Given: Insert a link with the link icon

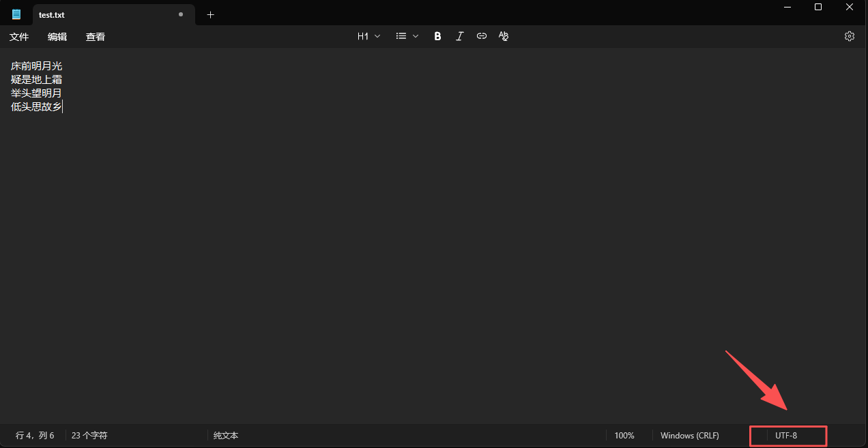Looking at the screenshot, I should 482,36.
